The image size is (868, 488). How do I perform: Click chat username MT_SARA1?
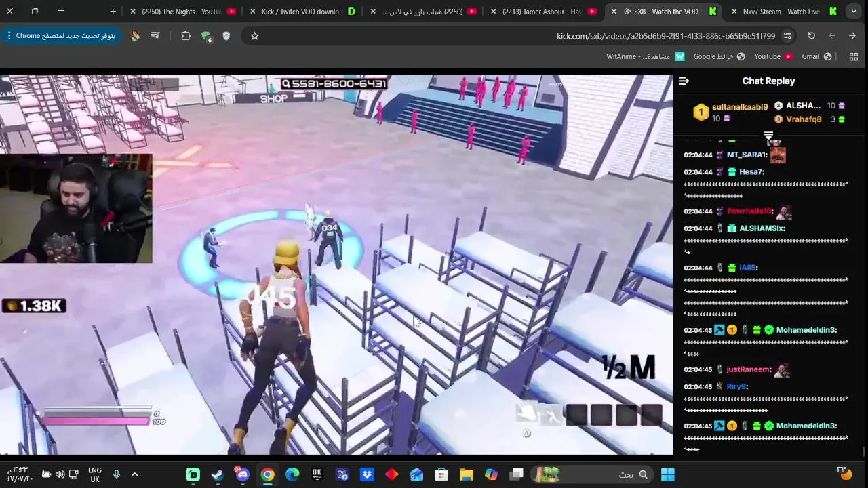[746, 155]
